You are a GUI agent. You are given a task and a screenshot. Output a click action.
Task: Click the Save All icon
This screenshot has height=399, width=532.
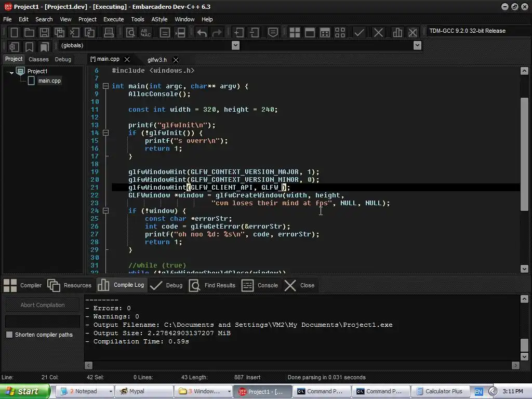59,33
